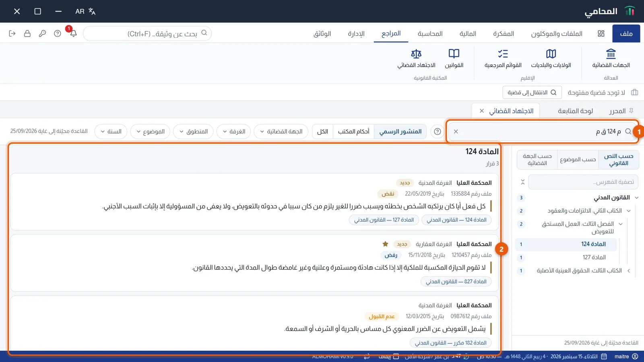Click the maitre user icon in status bar
The image size is (644, 362).
click(635, 356)
